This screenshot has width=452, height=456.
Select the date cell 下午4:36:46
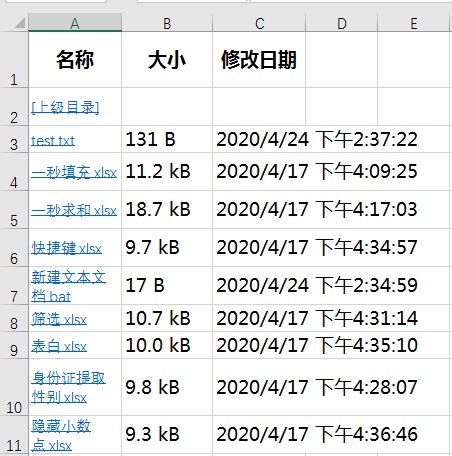pos(317,434)
